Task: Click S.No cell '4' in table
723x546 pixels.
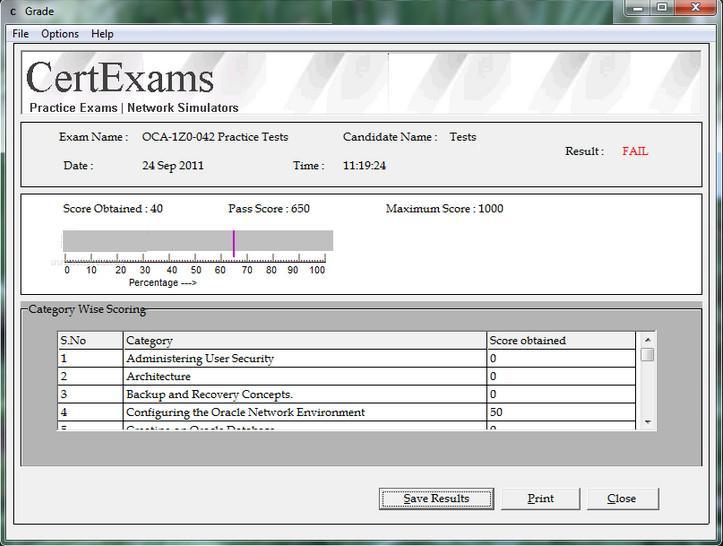Action: [90, 412]
